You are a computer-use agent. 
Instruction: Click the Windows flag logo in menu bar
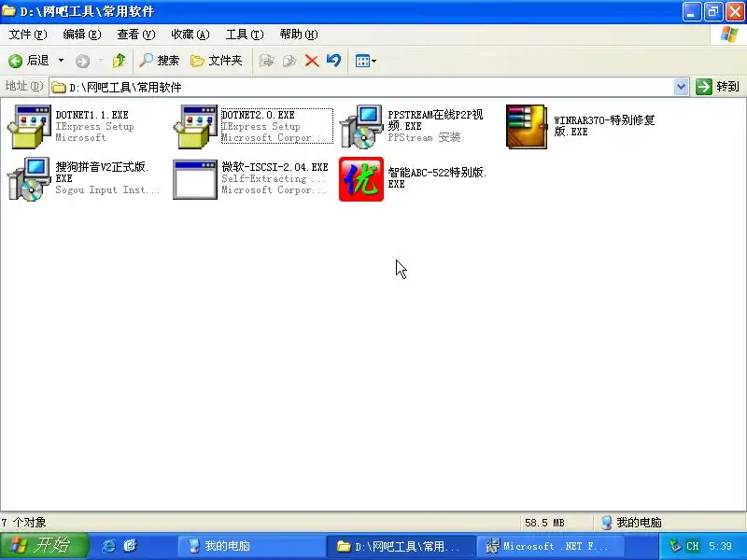tap(729, 35)
